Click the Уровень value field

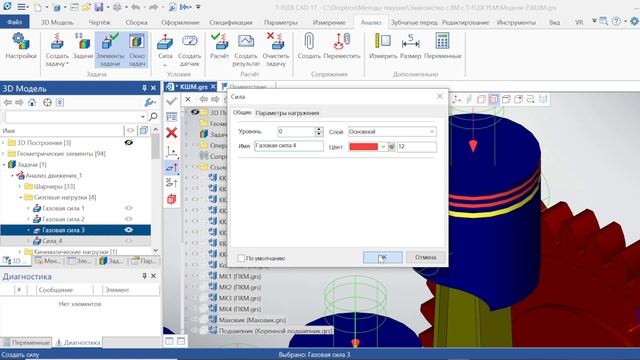(296, 131)
